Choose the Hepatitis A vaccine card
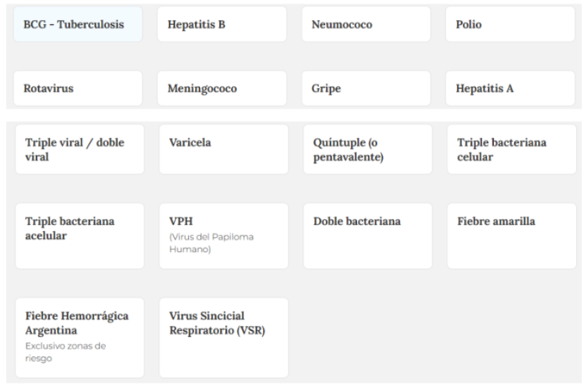This screenshot has width=588, height=387. pyautogui.click(x=510, y=89)
